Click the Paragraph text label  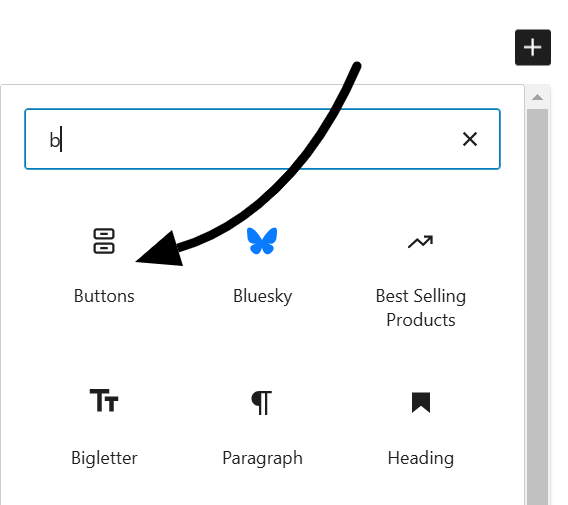[x=263, y=458]
